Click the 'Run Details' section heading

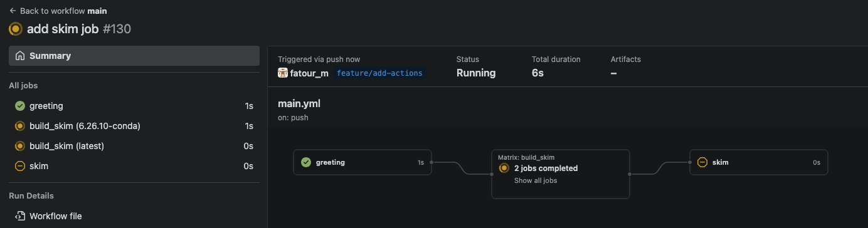[x=31, y=196]
